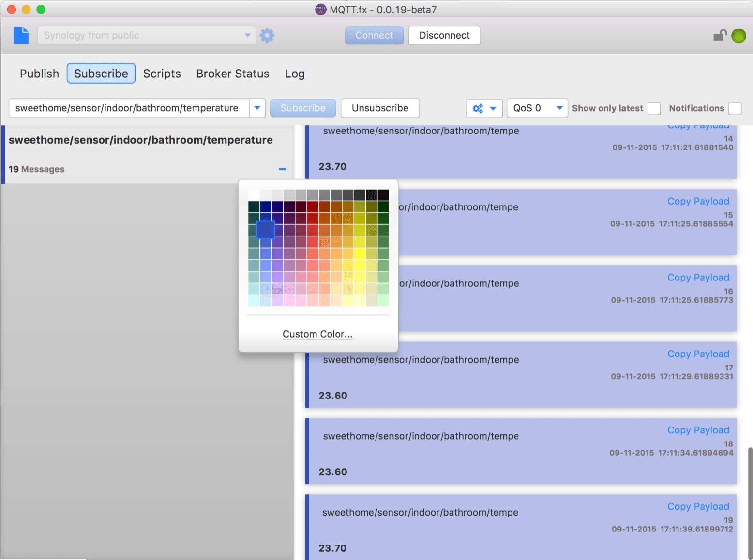Click the MQTT.fx app icon in title bar
Screen dimensions: 753x560
click(320, 9)
